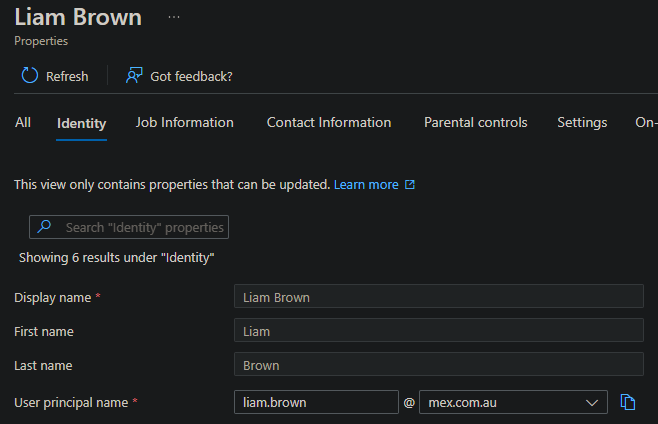Copy the user principal name
658x424 pixels.
(x=628, y=402)
